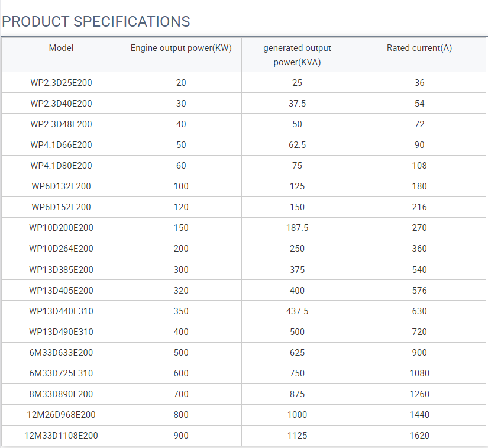Viewport: 488px width, 448px height.
Task: Click the Model column header
Action: tap(62, 48)
